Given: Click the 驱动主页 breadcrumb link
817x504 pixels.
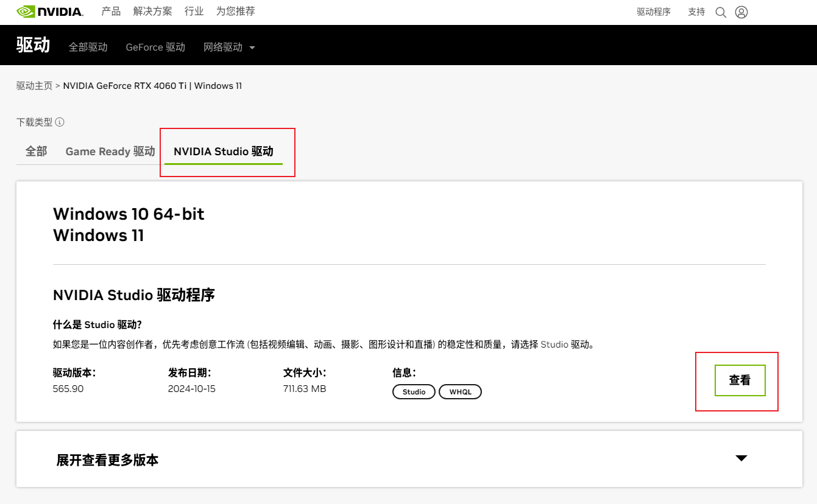Looking at the screenshot, I should 34,86.
